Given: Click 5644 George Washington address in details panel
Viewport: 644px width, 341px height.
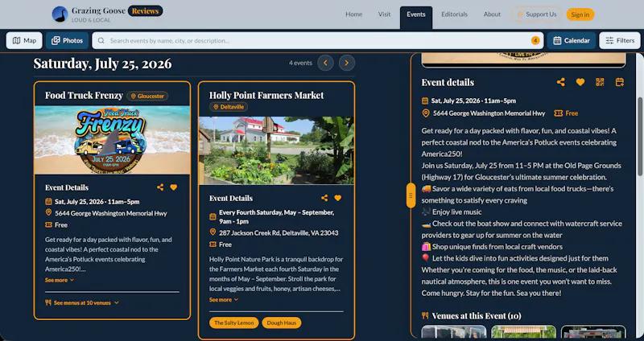Looking at the screenshot, I should (x=489, y=113).
